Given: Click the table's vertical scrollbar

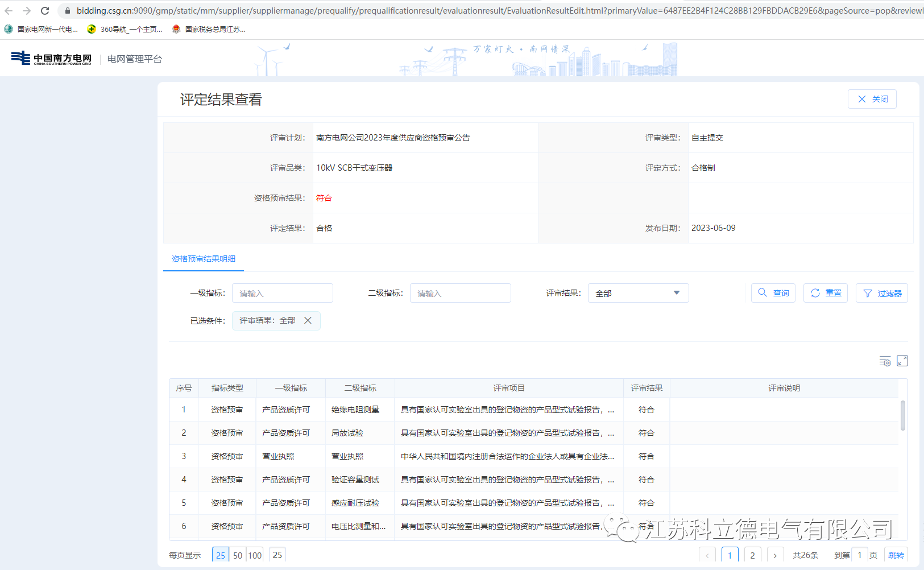Looking at the screenshot, I should pyautogui.click(x=902, y=415).
